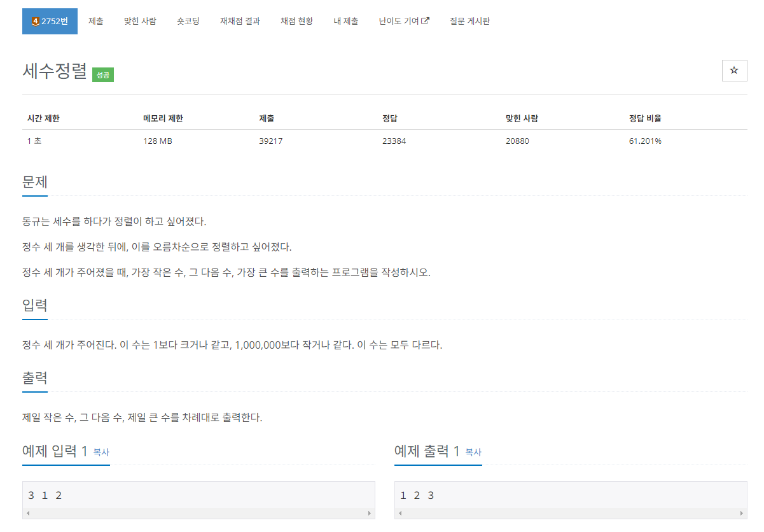764x532 pixels.
Task: Open the 난이도 기여 link
Action: coord(403,21)
